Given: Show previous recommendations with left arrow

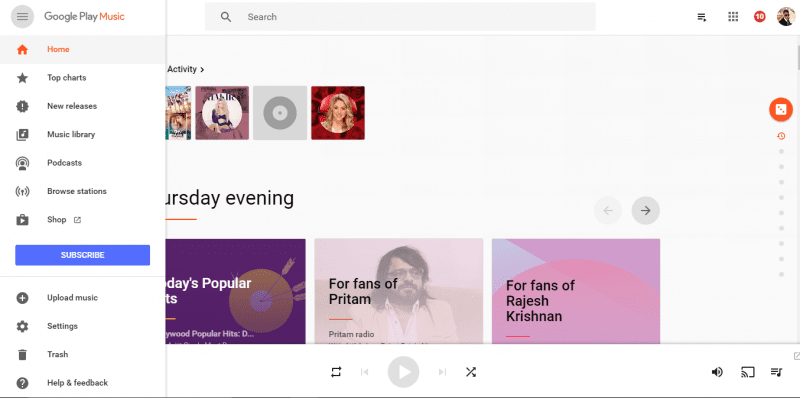Looking at the screenshot, I should 608,211.
